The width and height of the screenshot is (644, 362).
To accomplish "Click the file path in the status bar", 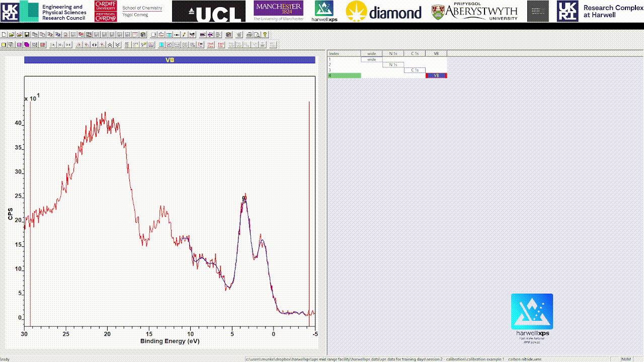I will [x=393, y=359].
